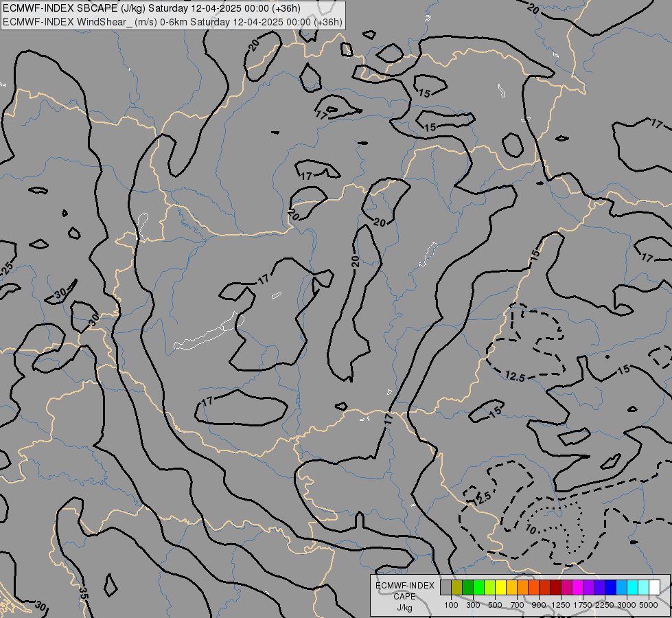Click the 900 legend scale value

tap(539, 605)
